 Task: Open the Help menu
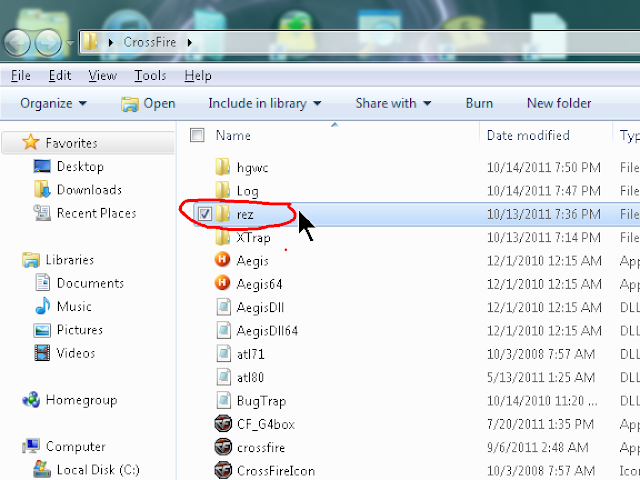(x=198, y=76)
